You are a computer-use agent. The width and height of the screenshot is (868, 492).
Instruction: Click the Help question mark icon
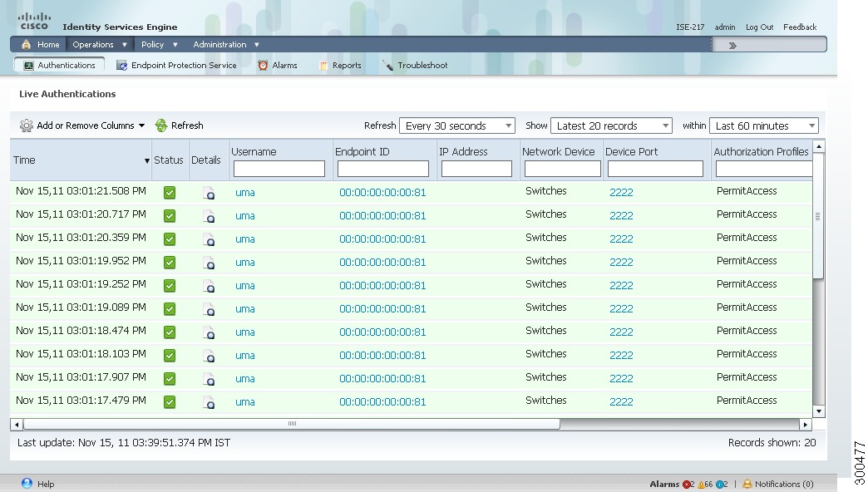click(x=27, y=483)
